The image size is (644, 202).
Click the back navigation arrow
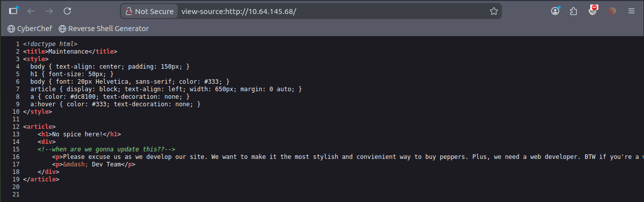click(31, 11)
